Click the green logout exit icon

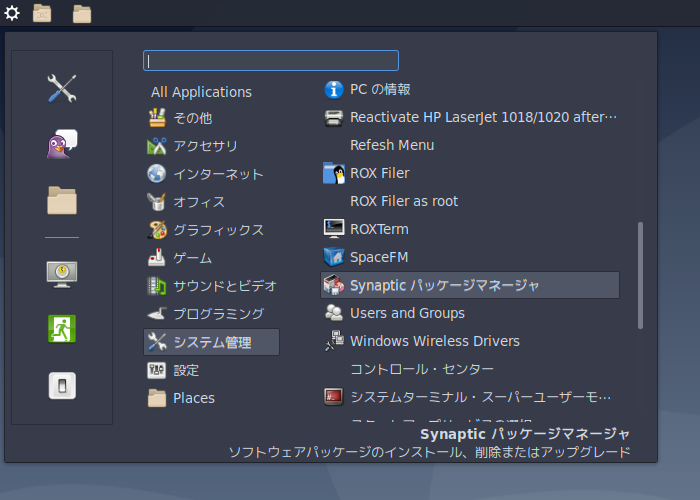62,329
